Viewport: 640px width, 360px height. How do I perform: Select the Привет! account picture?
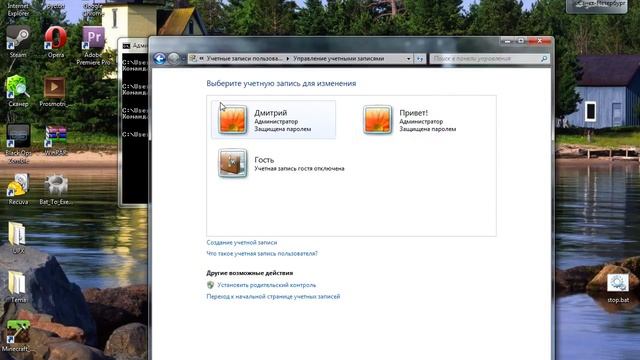click(x=377, y=120)
